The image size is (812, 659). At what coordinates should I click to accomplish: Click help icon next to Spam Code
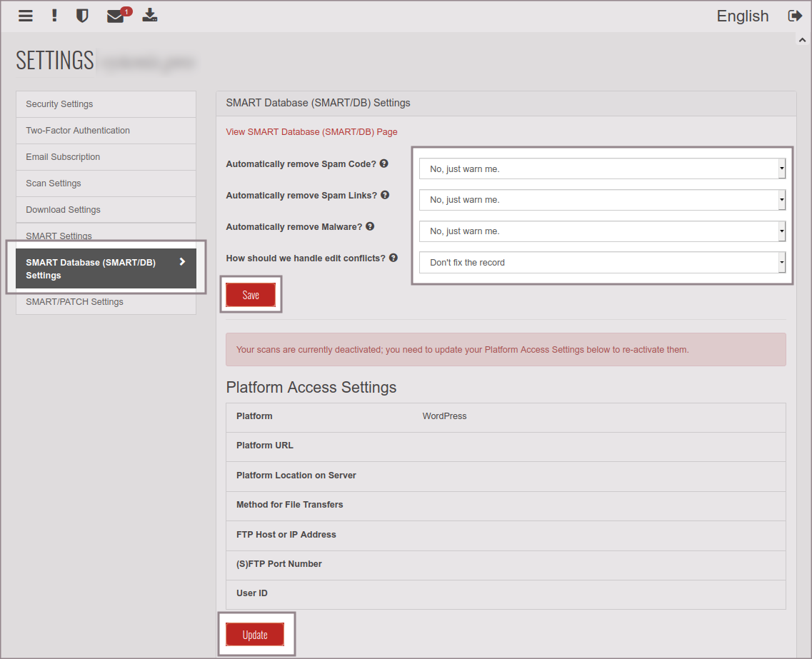pos(384,164)
